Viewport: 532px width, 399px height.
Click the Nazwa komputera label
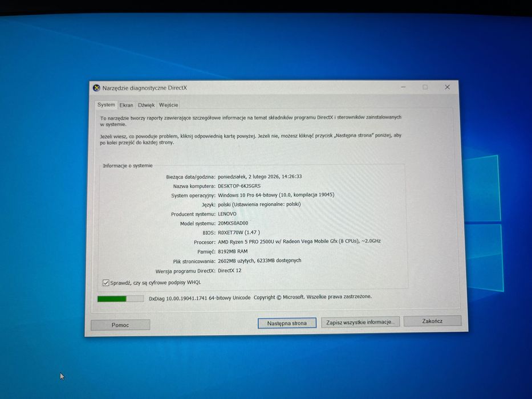tap(194, 186)
